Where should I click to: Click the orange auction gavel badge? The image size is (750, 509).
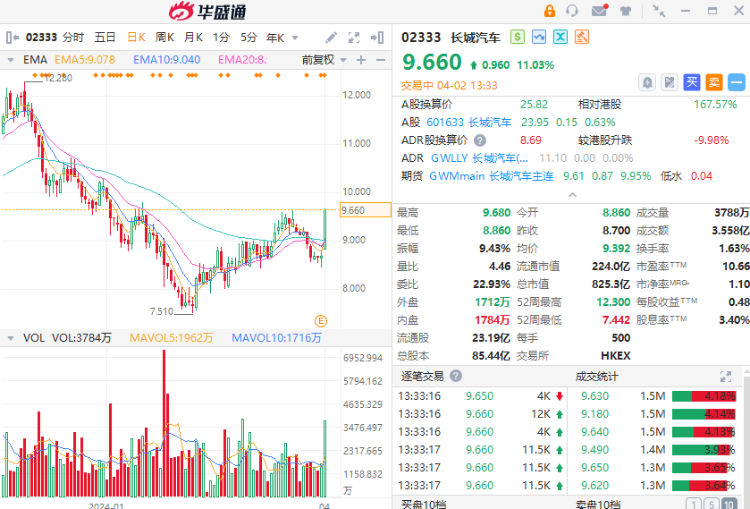[x=582, y=37]
